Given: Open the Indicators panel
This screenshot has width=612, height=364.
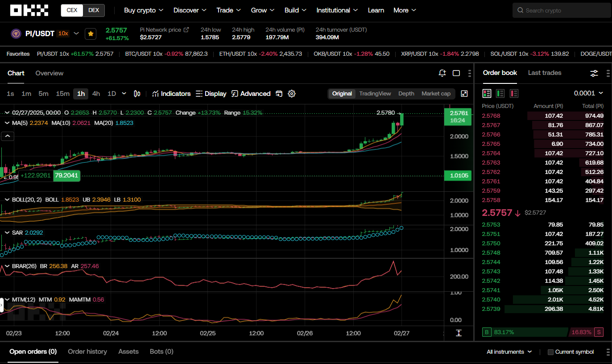Looking at the screenshot, I should tap(171, 94).
